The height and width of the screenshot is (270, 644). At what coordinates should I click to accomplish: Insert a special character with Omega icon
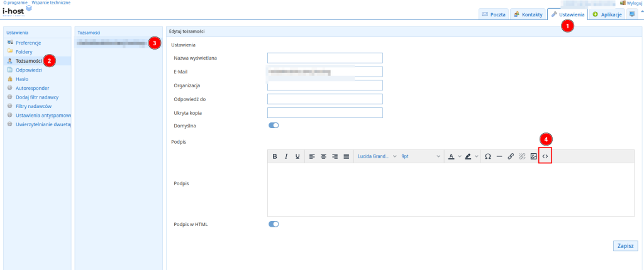[x=487, y=156]
